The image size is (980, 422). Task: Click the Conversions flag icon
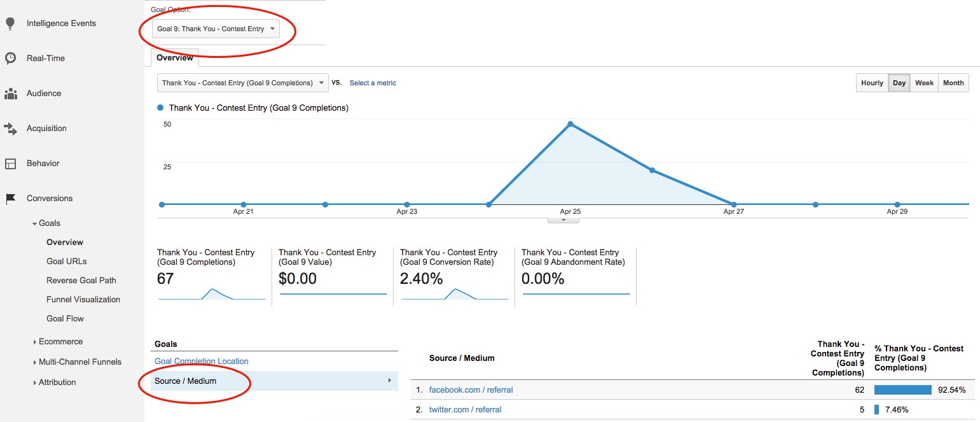click(x=10, y=198)
